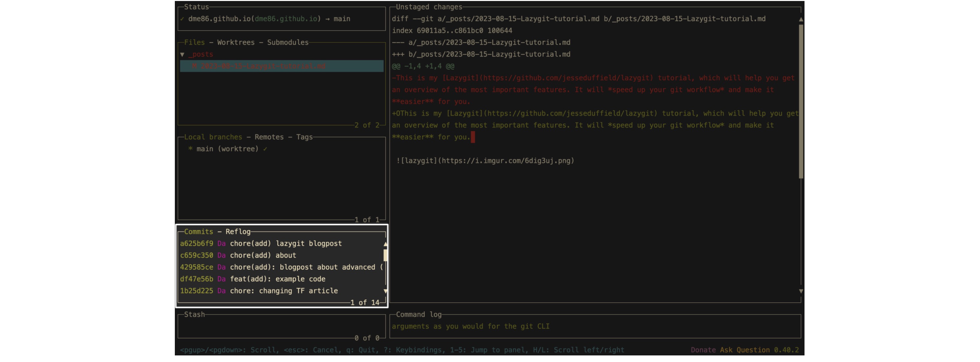Click the --- a/_posts file line
Viewport: 980px width, 362px height.
(481, 42)
